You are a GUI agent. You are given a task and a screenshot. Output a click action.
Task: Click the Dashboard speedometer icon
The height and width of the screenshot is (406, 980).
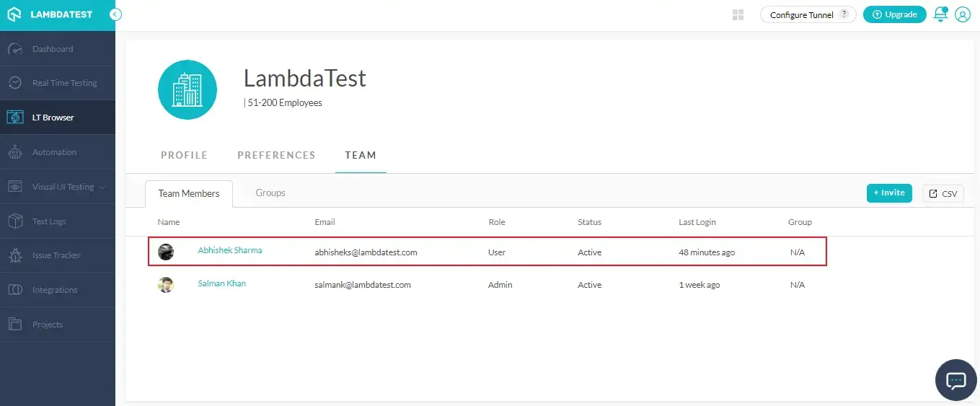pyautogui.click(x=15, y=49)
